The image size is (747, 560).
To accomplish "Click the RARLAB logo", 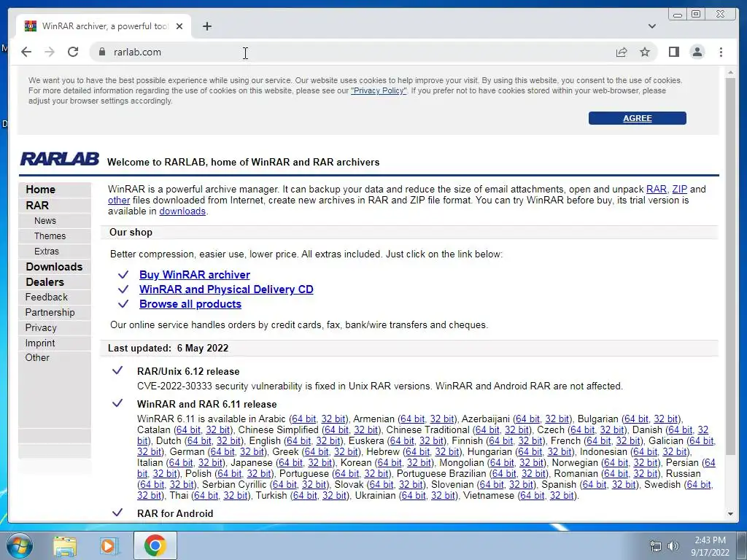I will pyautogui.click(x=60, y=158).
